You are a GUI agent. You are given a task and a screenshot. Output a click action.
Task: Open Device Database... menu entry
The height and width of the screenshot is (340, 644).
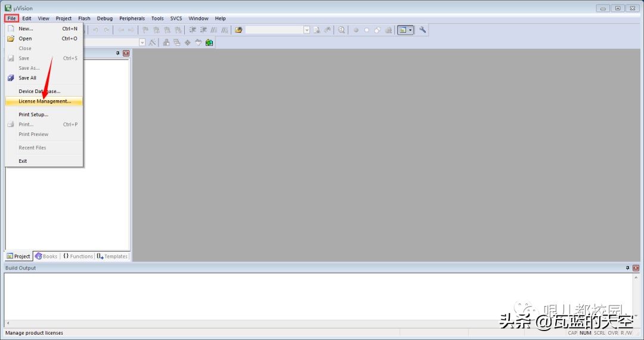click(x=44, y=91)
